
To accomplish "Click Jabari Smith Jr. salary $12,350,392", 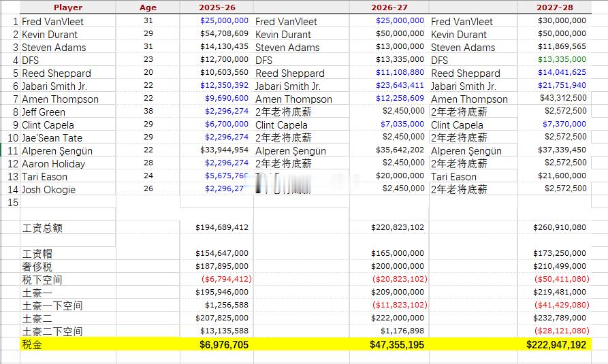I will 224,85.
